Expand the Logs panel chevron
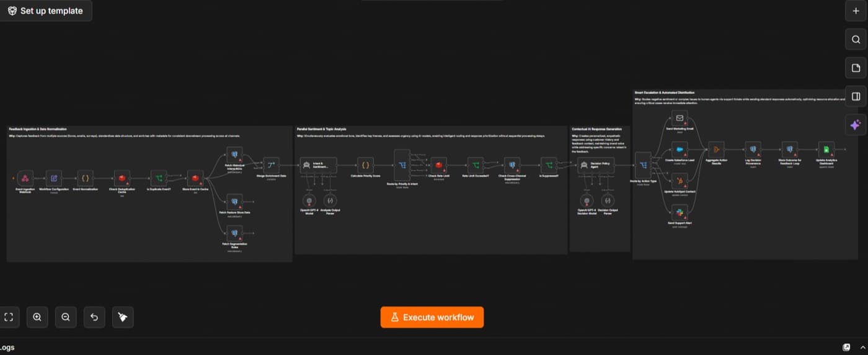This screenshot has height=355, width=868. tap(862, 348)
